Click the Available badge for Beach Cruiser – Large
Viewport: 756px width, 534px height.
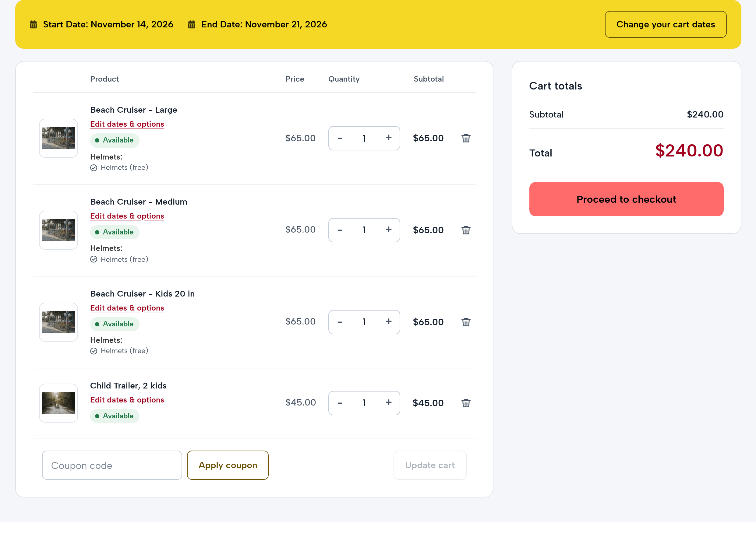115,140
